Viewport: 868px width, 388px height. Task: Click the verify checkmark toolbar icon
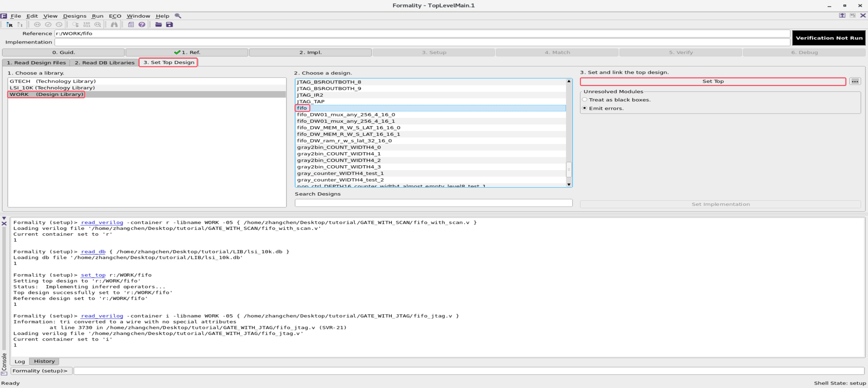pyautogui.click(x=48, y=24)
